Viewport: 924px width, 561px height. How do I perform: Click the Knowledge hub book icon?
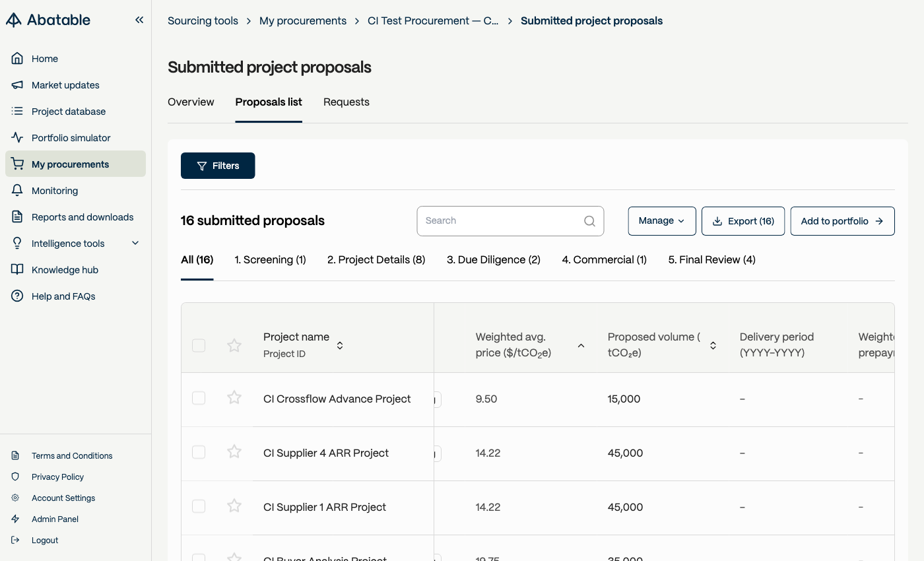pyautogui.click(x=18, y=270)
